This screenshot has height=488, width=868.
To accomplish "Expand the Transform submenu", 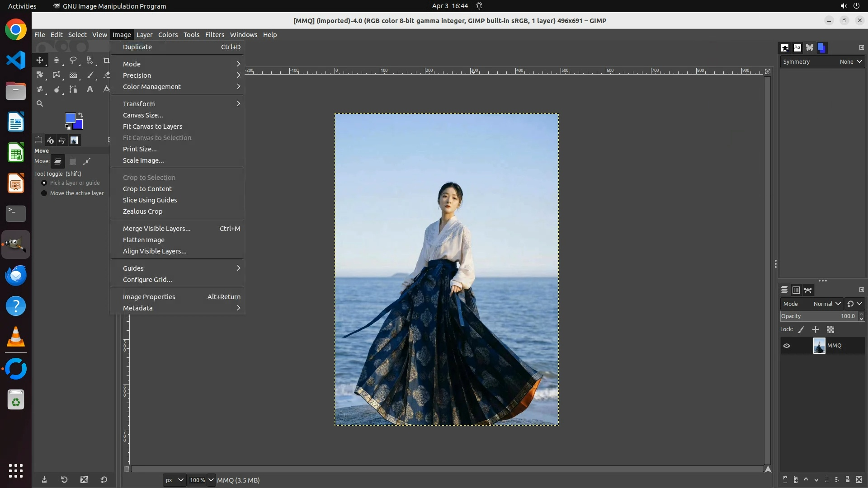I will pyautogui.click(x=139, y=104).
